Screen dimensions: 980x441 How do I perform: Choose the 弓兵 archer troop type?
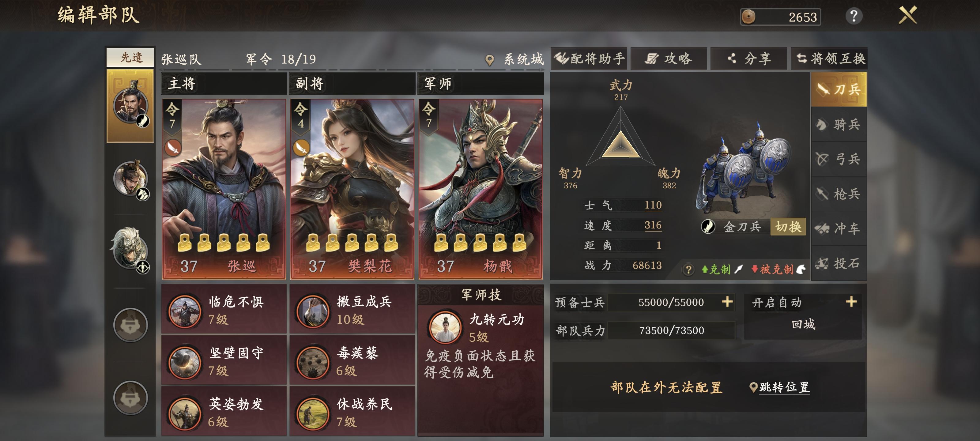coord(839,159)
